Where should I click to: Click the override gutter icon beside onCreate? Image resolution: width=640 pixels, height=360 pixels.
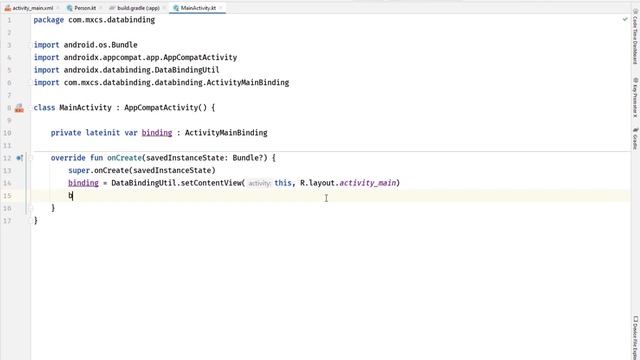tap(19, 158)
